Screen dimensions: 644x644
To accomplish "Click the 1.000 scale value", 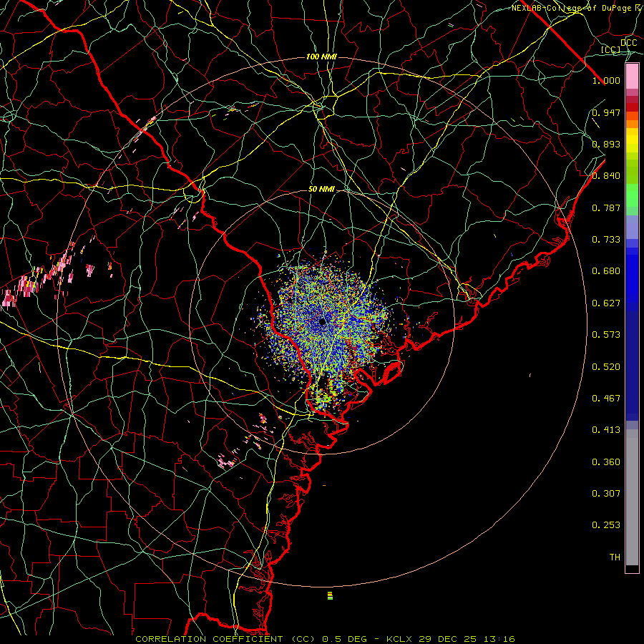I will tap(606, 80).
